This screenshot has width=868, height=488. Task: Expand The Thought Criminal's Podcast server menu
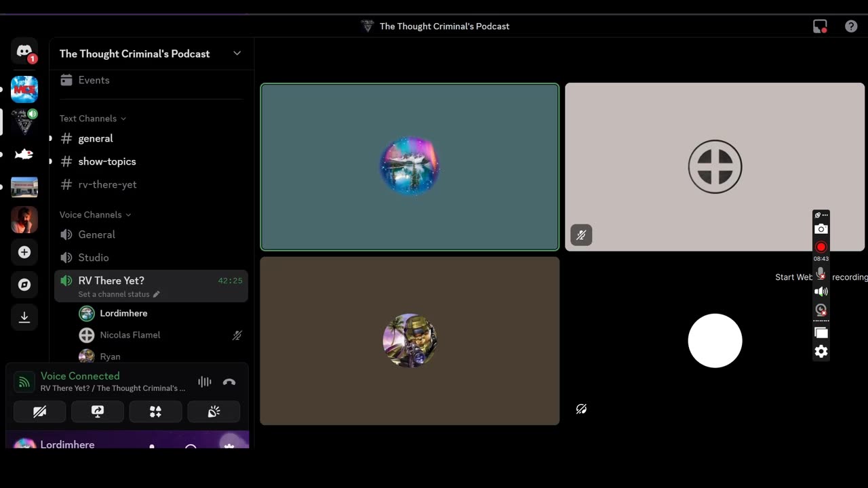pyautogui.click(x=237, y=54)
